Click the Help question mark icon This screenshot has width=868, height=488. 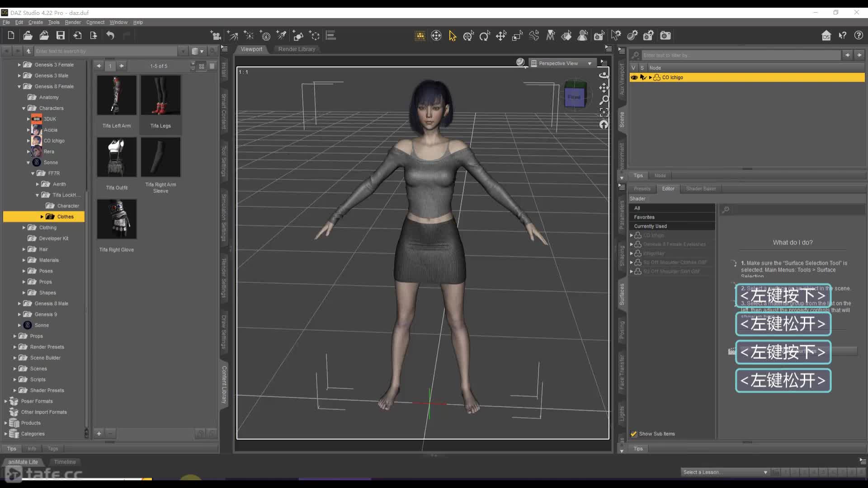859,35
